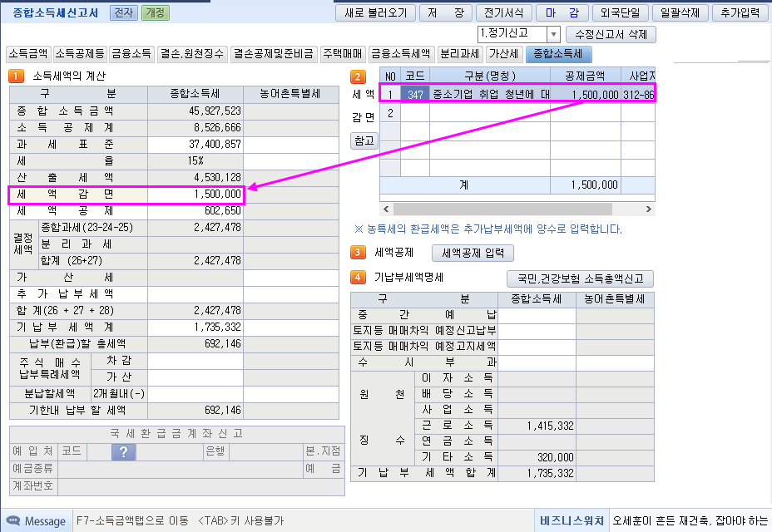Click the orange section 2 number badge
This screenshot has height=532, width=772.
(358, 76)
